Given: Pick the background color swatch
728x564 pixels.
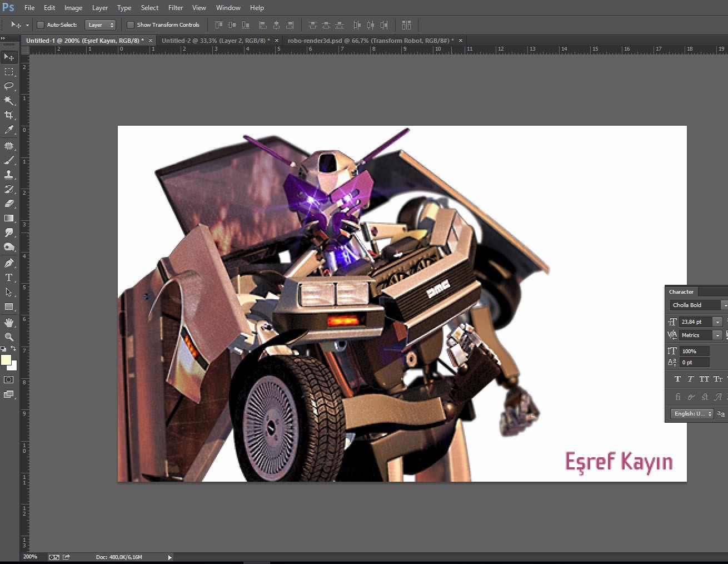Looking at the screenshot, I should click(x=14, y=367).
